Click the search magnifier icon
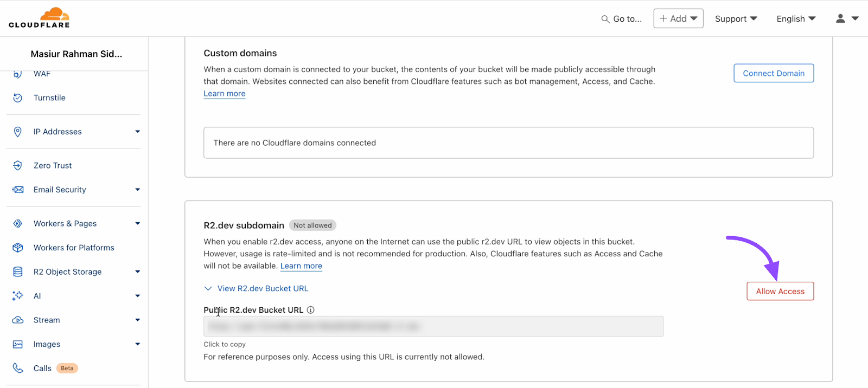Image resolution: width=868 pixels, height=388 pixels. pyautogui.click(x=605, y=19)
